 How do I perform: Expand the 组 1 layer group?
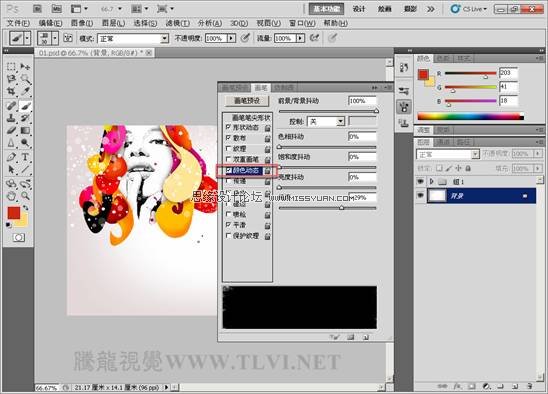tap(432, 181)
